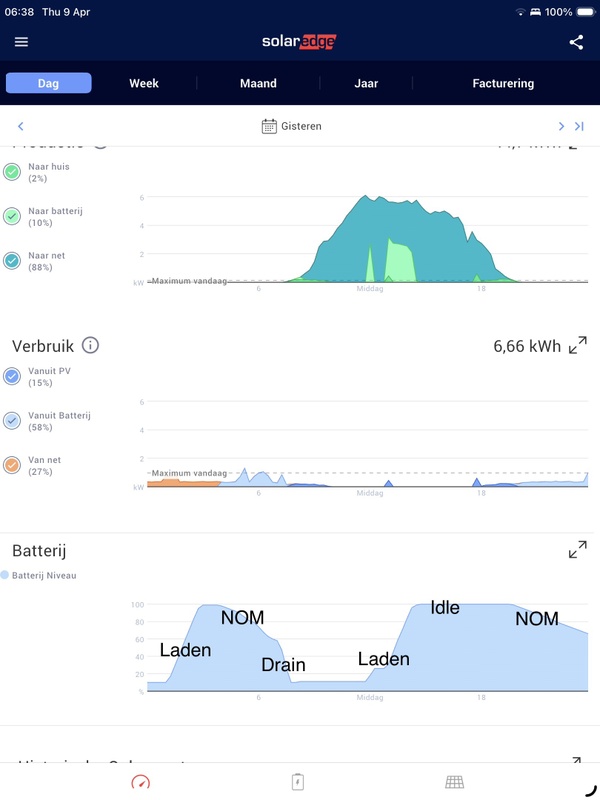Screen dimensions: 600x800
Task: Toggle the Naar batterij series checkbox
Action: point(12,216)
